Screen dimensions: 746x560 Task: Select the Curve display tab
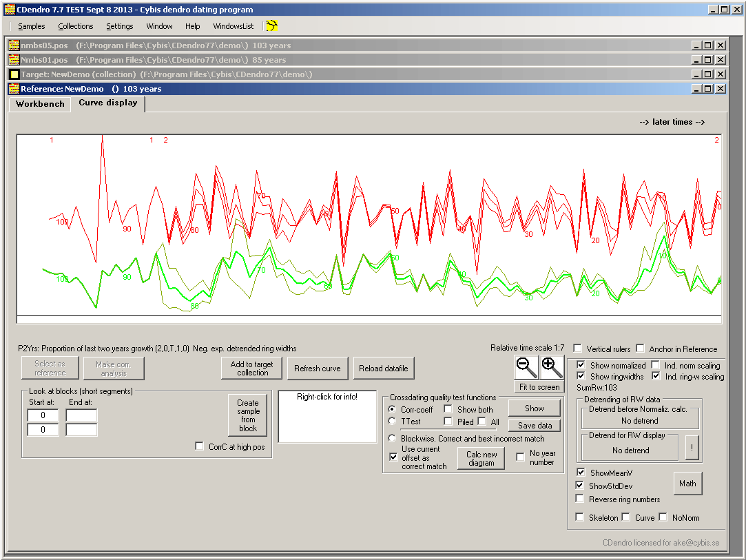108,103
